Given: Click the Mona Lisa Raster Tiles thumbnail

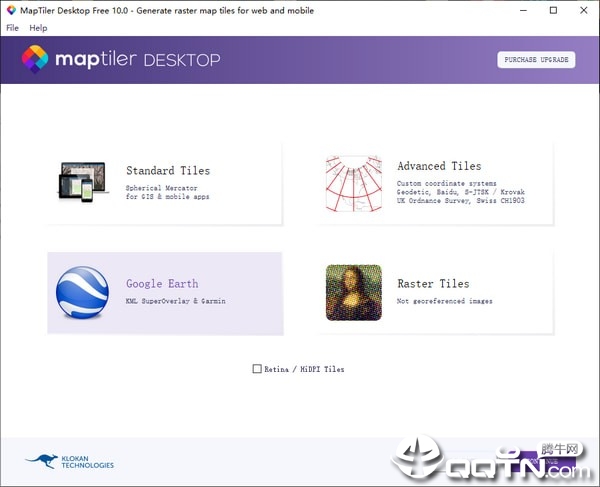Looking at the screenshot, I should point(354,293).
